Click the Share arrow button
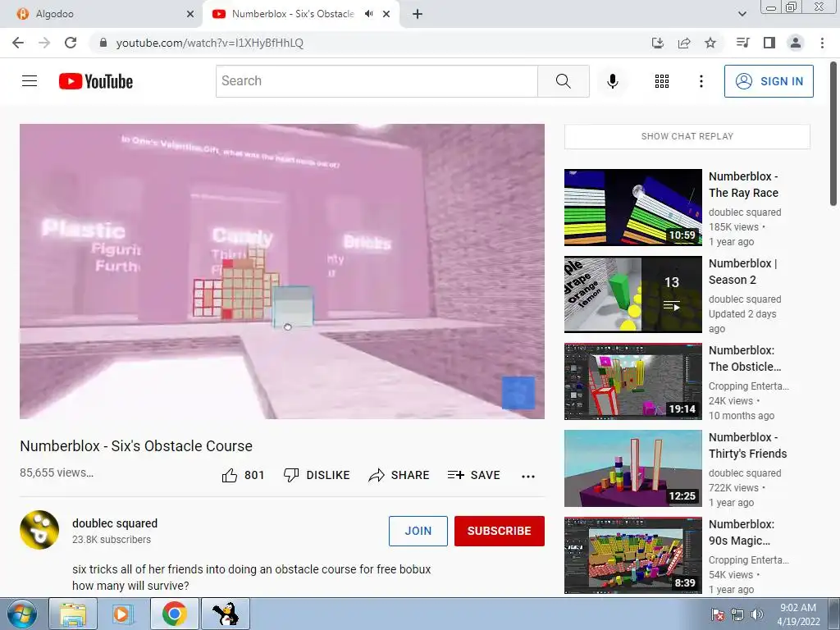Viewport: 840px width, 630px height. pos(399,475)
